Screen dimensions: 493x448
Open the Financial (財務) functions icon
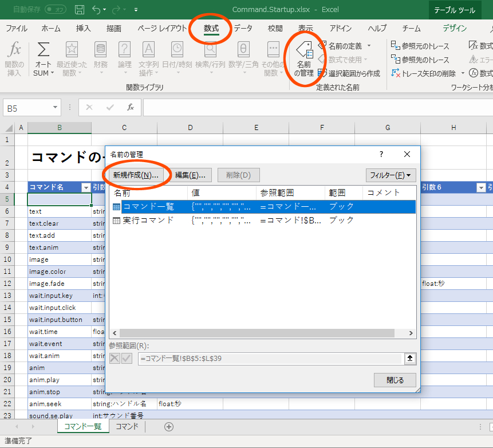point(101,50)
